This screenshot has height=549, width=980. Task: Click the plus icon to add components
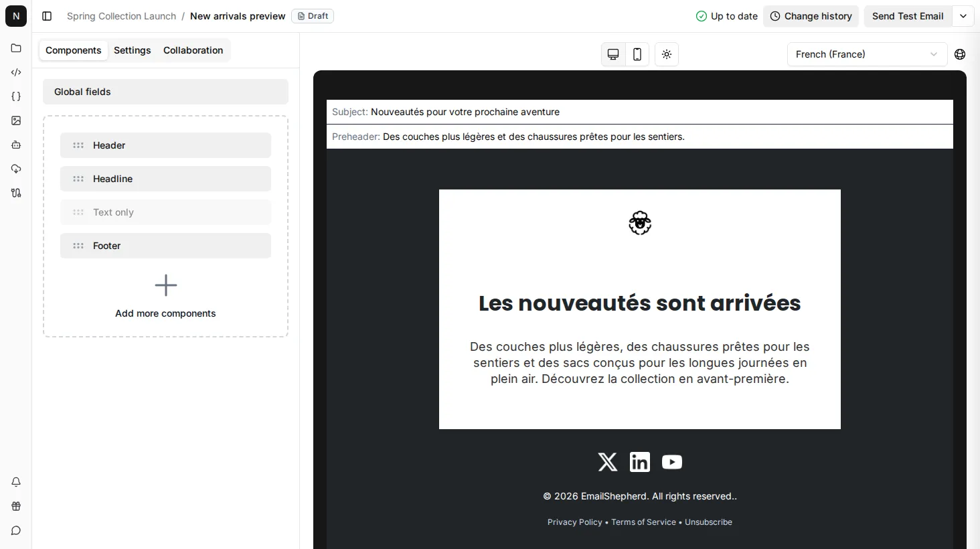[166, 285]
